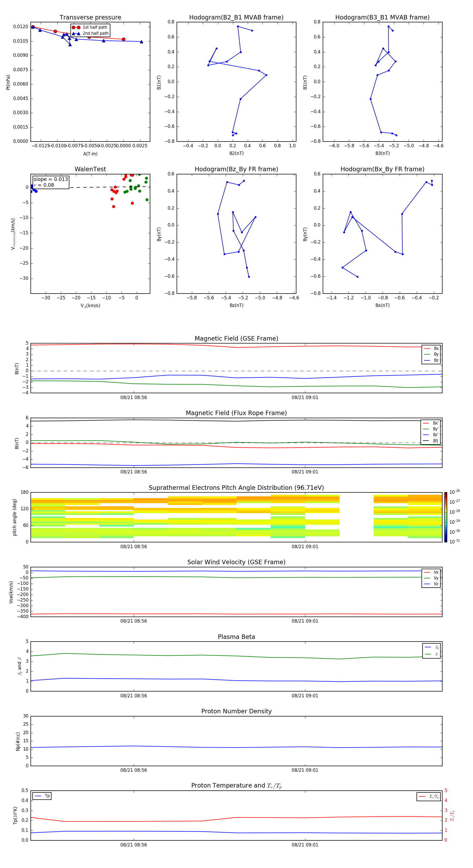Click the colorbar tick label 10^-26
This screenshot has height=868, width=473.
(x=455, y=492)
